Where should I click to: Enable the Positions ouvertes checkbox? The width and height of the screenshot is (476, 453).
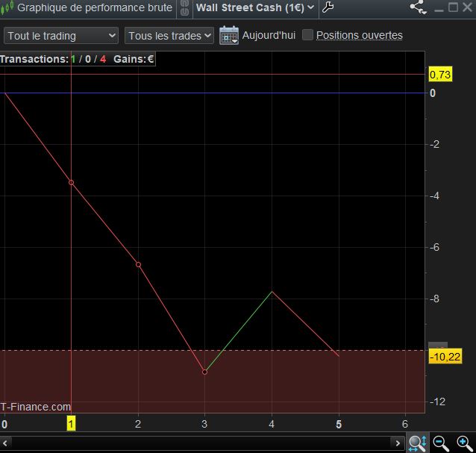pyautogui.click(x=307, y=35)
